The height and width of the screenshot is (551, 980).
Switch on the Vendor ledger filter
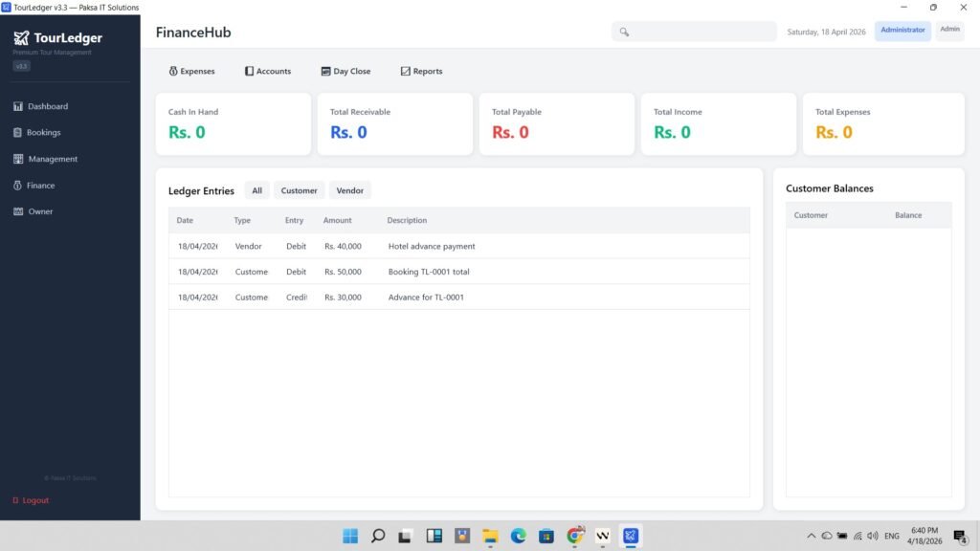coord(350,189)
